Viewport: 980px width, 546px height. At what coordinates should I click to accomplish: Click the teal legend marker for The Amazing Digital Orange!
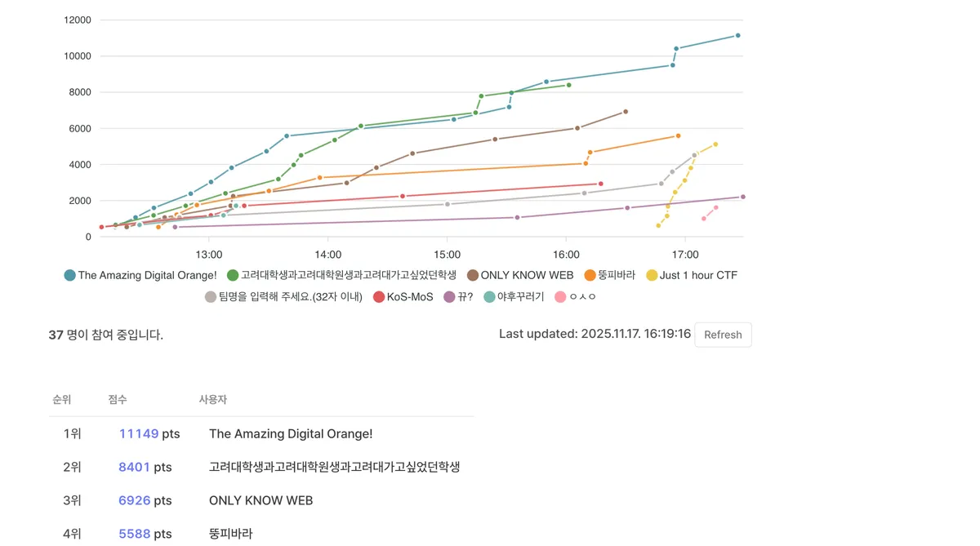coord(70,275)
